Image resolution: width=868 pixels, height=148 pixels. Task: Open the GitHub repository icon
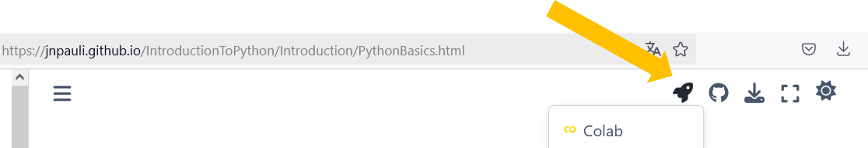[718, 92]
